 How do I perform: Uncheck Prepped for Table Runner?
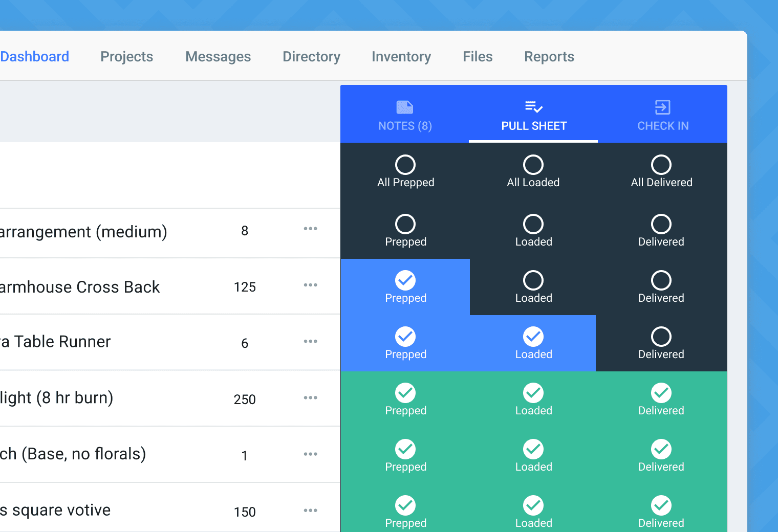pyautogui.click(x=405, y=337)
